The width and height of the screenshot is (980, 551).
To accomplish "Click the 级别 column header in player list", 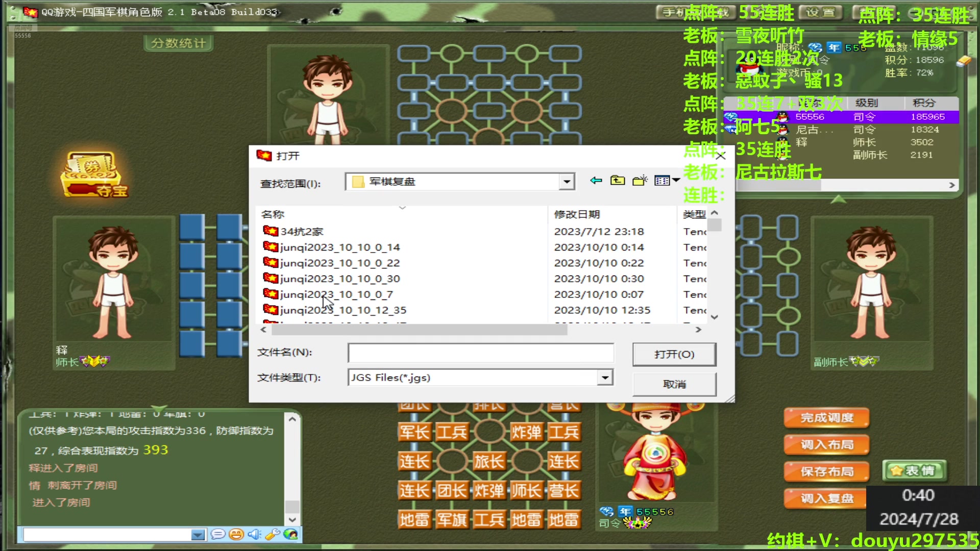I will pos(867,103).
